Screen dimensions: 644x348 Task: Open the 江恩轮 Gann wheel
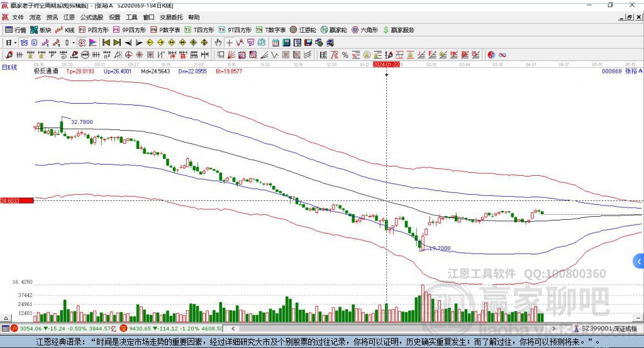click(303, 30)
